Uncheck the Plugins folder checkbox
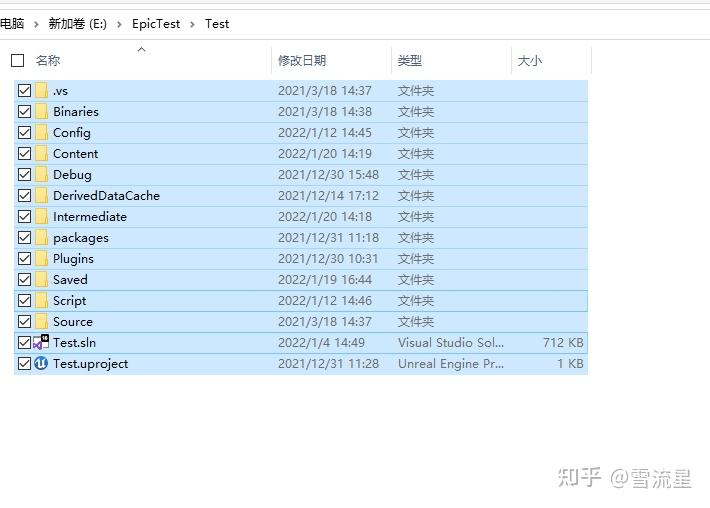This screenshot has width=710, height=508. tap(24, 259)
